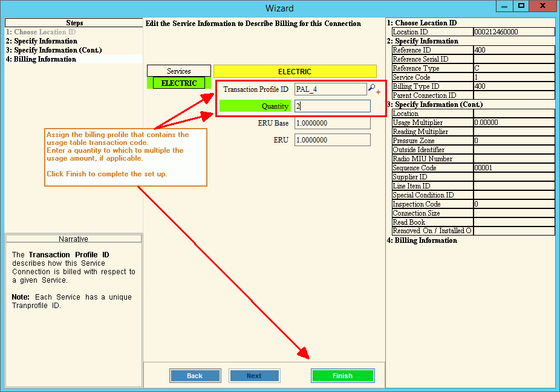Click the ERU value field
Viewport: 560px width, 392px height.
click(332, 140)
